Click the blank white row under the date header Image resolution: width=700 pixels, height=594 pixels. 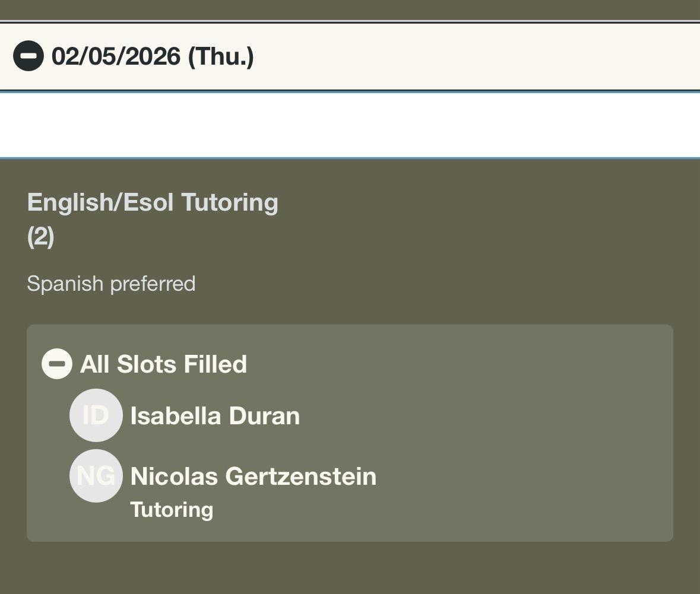tap(350, 125)
